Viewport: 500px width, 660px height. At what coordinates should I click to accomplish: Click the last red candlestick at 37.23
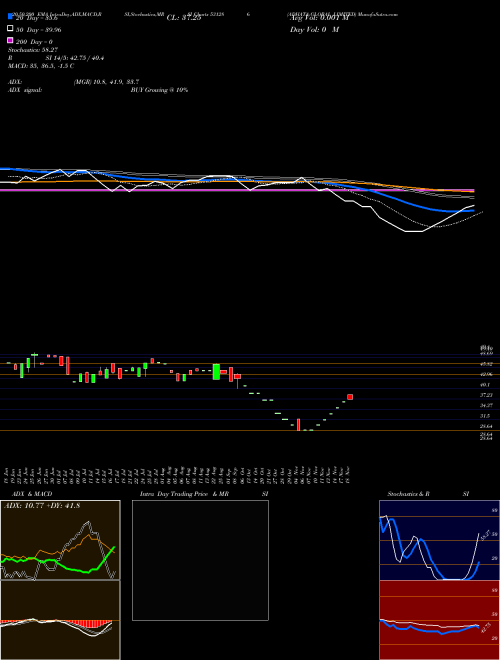point(350,397)
